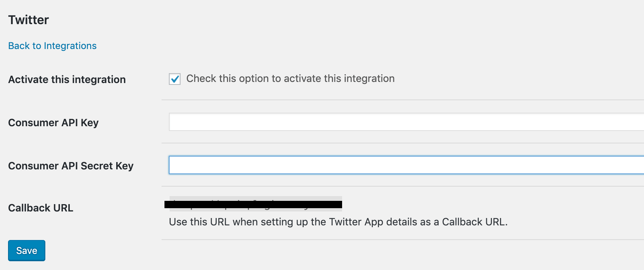Check the activate this integration checkbox
The width and height of the screenshot is (644, 270).
click(174, 78)
